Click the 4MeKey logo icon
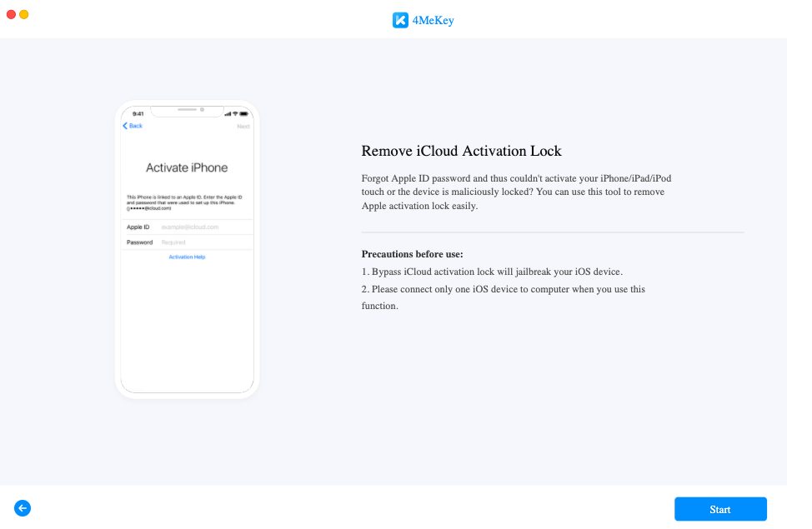The image size is (812, 529). click(x=400, y=20)
